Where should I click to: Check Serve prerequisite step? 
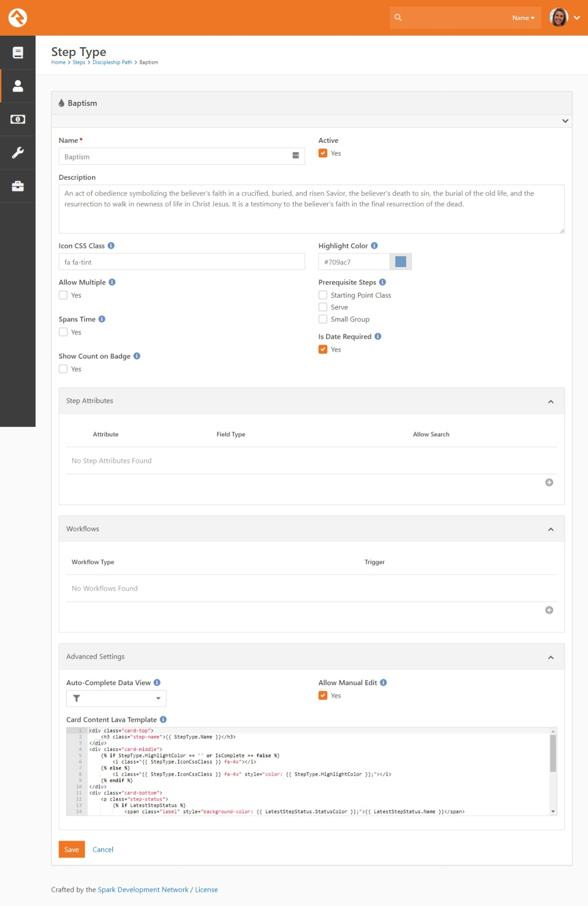323,307
